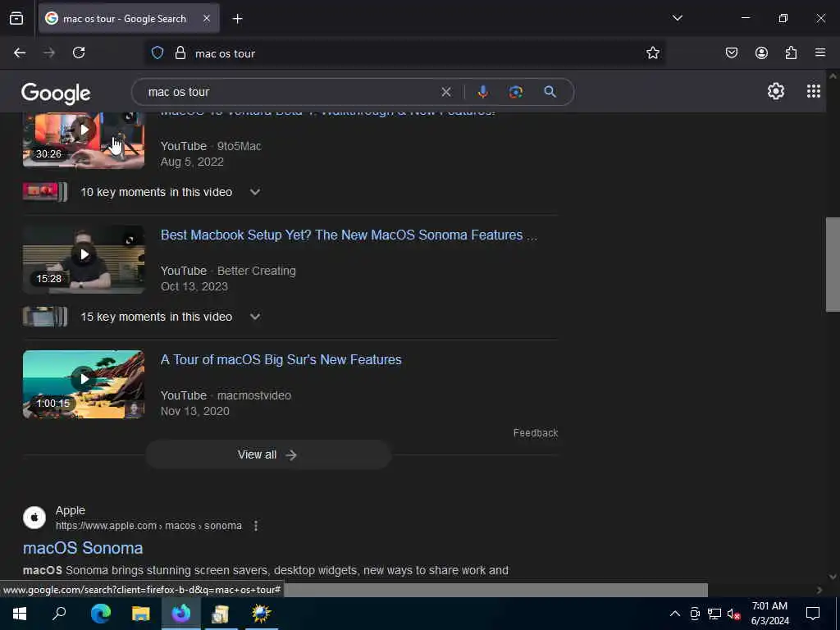840x630 pixels.
Task: Reload the current page
Action: 79,52
